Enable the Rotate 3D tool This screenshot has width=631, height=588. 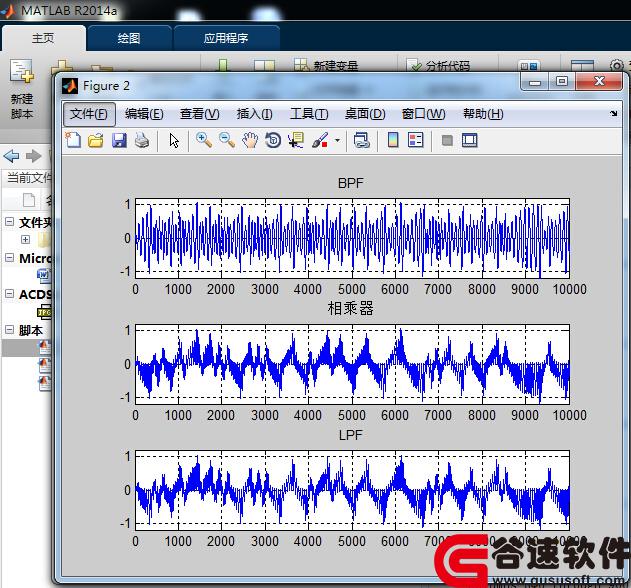click(273, 140)
